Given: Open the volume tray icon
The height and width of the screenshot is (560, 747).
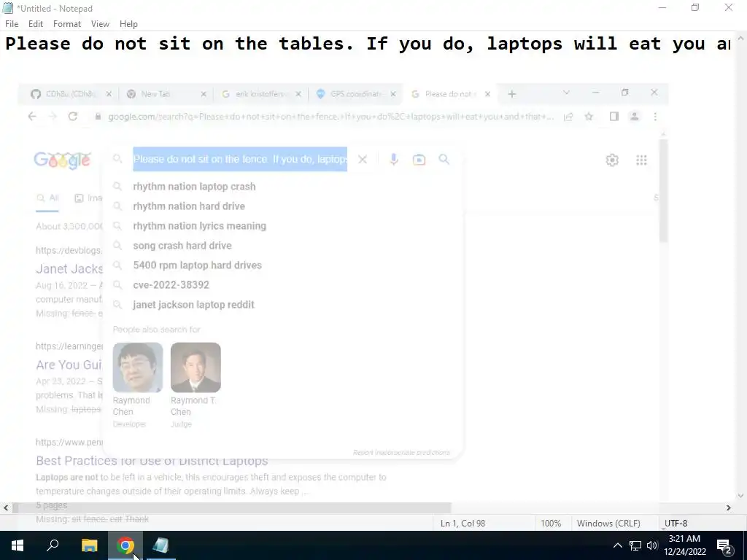Looking at the screenshot, I should 652,545.
